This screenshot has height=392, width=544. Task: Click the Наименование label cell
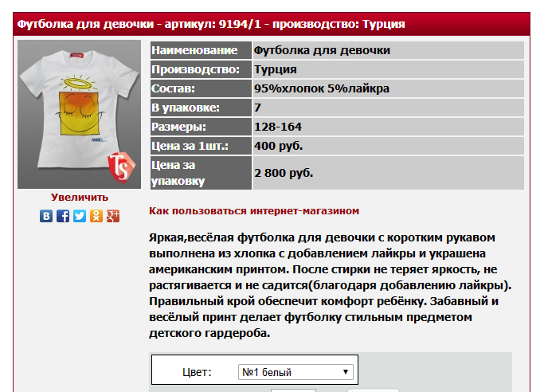(201, 50)
